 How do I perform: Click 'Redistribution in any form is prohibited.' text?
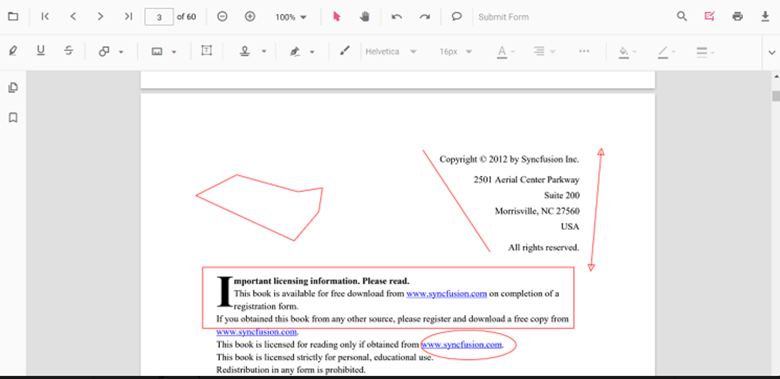tap(291, 370)
